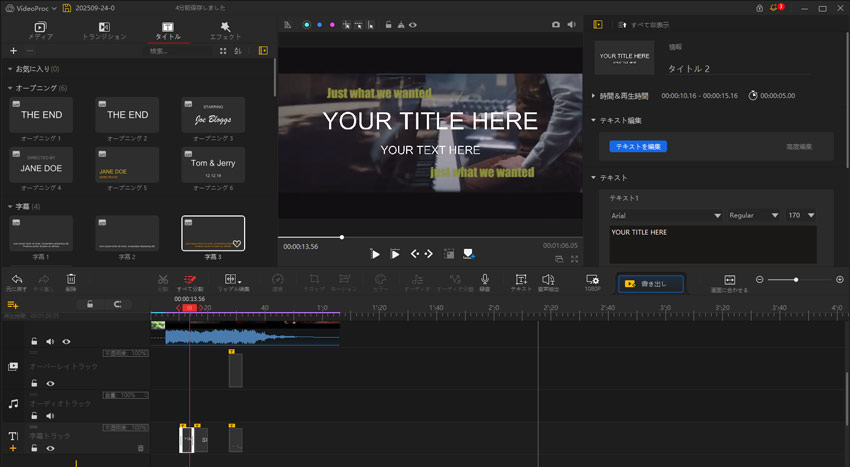
Task: Click the 書き出し export button
Action: click(651, 284)
